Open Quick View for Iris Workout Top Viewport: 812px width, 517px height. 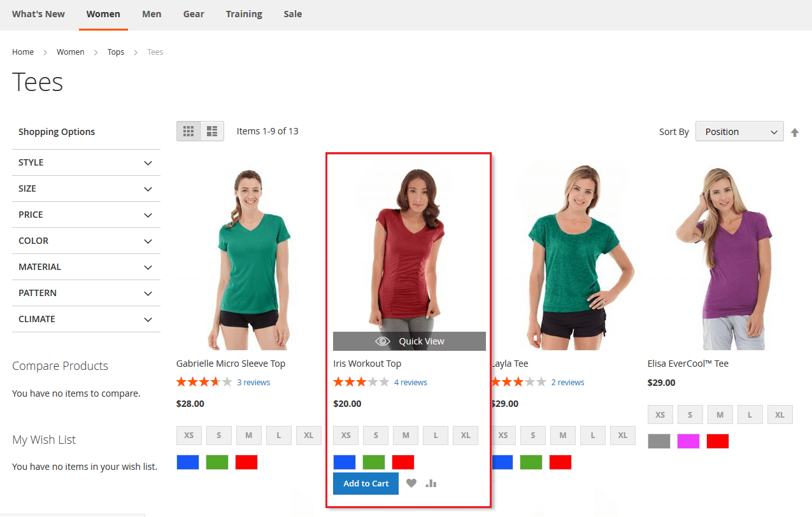(x=410, y=341)
